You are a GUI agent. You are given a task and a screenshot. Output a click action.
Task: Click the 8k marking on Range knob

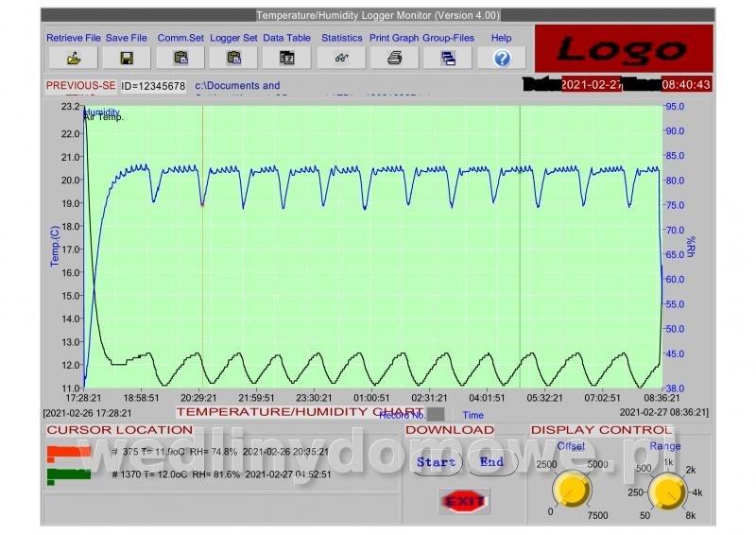coord(691,516)
